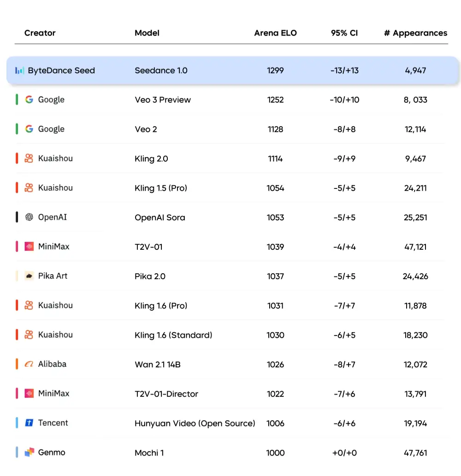Click the Creator column header
461x476 pixels.
(x=40, y=33)
